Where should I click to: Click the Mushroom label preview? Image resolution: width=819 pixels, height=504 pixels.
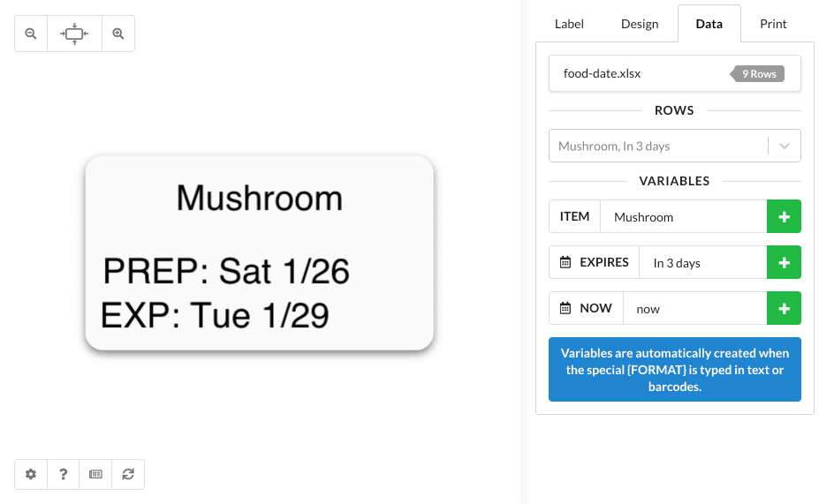[259, 253]
